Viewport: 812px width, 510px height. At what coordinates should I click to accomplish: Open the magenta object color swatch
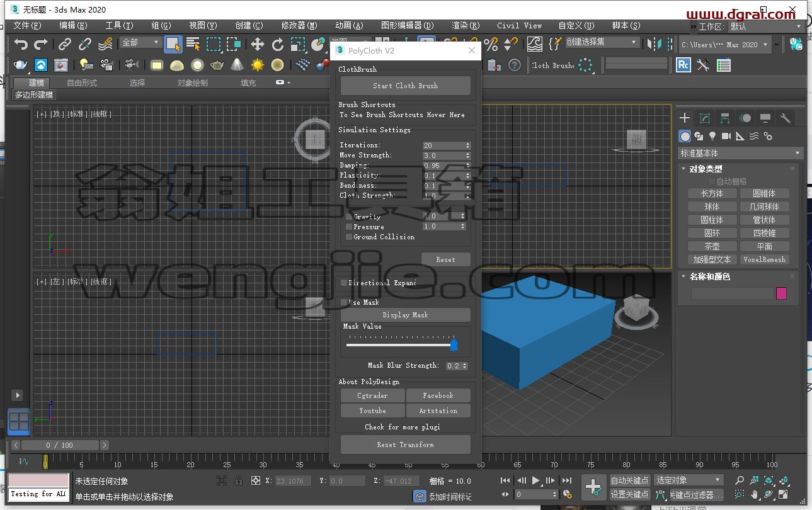click(782, 293)
